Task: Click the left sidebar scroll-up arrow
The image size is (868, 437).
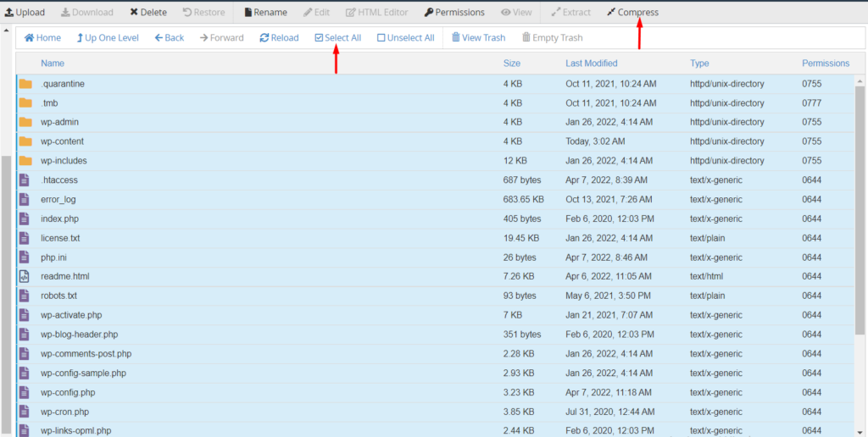Action: click(x=6, y=30)
